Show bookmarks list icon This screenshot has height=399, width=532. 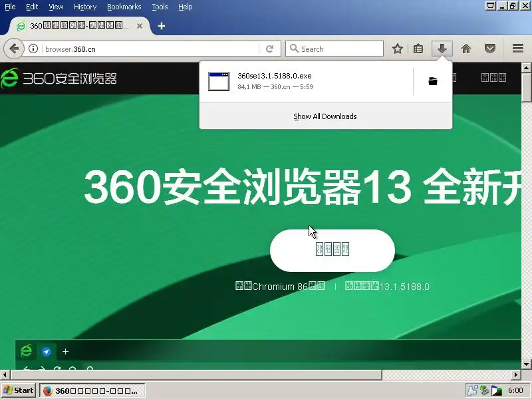click(x=418, y=49)
